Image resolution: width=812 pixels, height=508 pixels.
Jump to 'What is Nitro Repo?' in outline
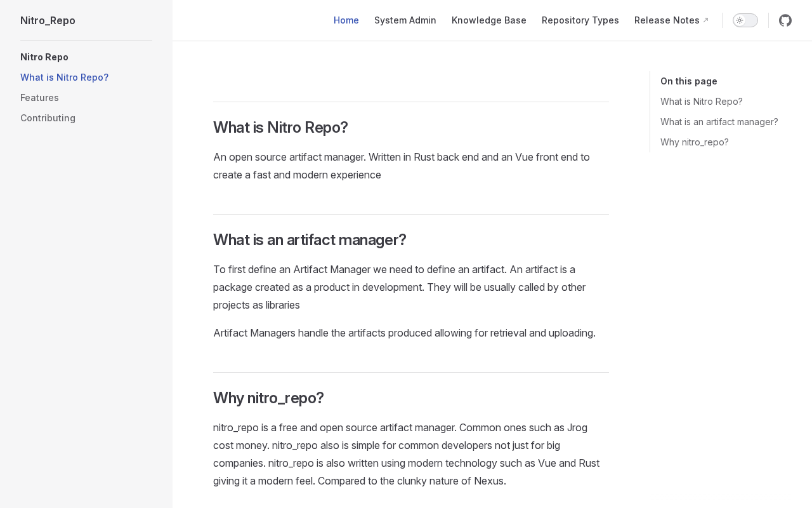pos(701,102)
